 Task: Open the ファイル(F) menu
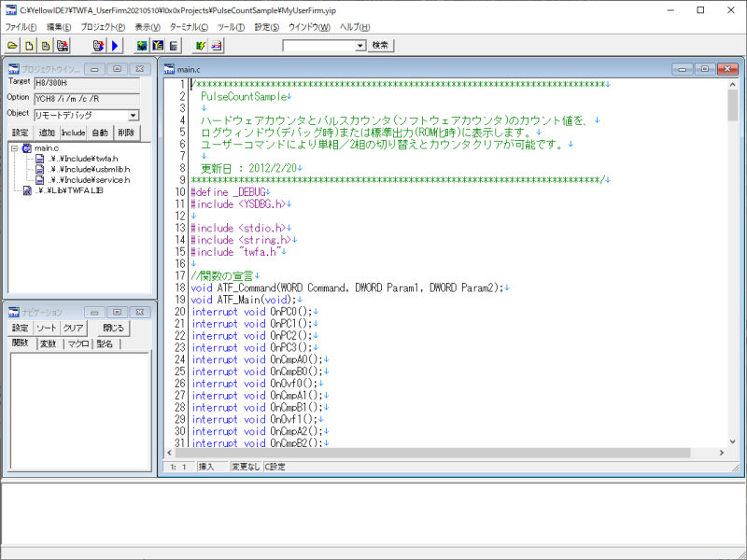pyautogui.click(x=21, y=27)
